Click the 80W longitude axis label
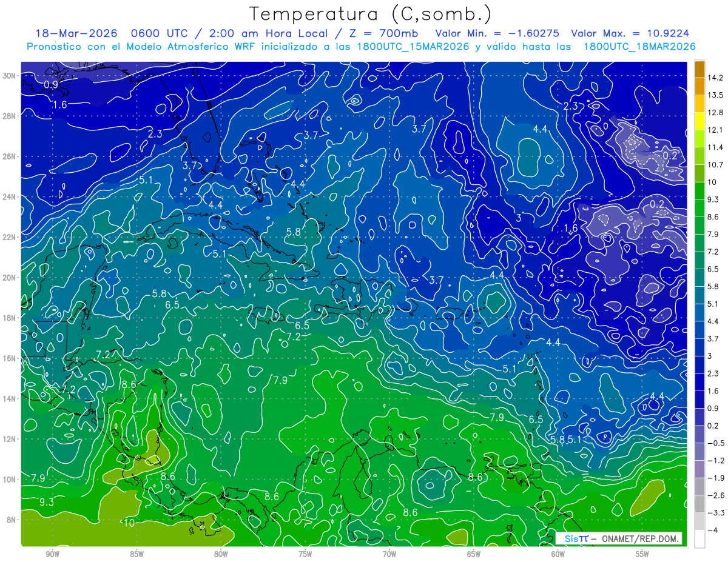Screen dimensions: 728x562 pos(221,554)
